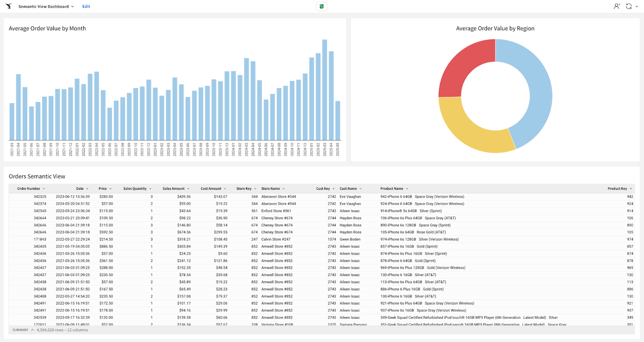
Task: Select order number cell 171843
Action: pyautogui.click(x=40, y=239)
